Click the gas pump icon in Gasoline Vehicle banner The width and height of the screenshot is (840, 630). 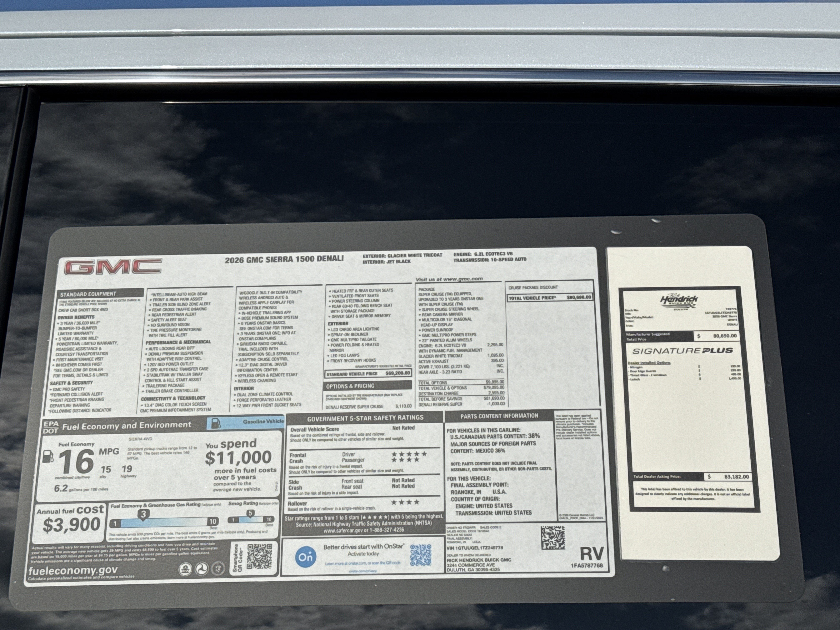point(216,423)
